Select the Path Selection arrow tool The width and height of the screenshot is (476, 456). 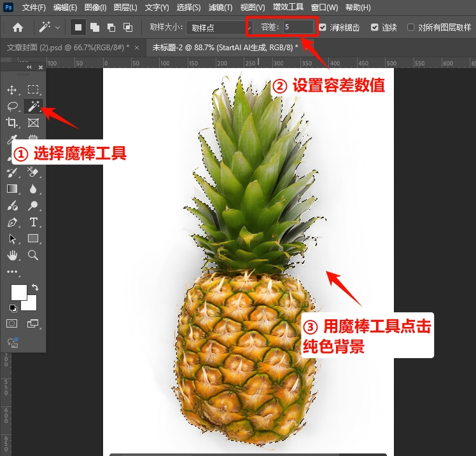(x=12, y=238)
